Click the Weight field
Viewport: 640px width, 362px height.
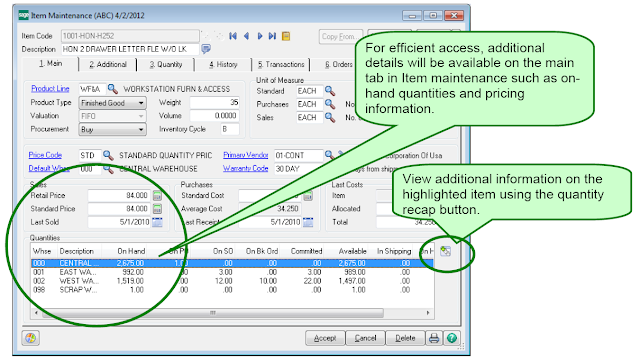pyautogui.click(x=215, y=102)
